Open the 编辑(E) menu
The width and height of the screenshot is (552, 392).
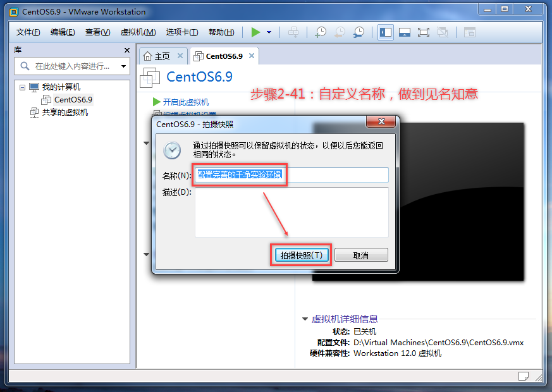tap(63, 32)
